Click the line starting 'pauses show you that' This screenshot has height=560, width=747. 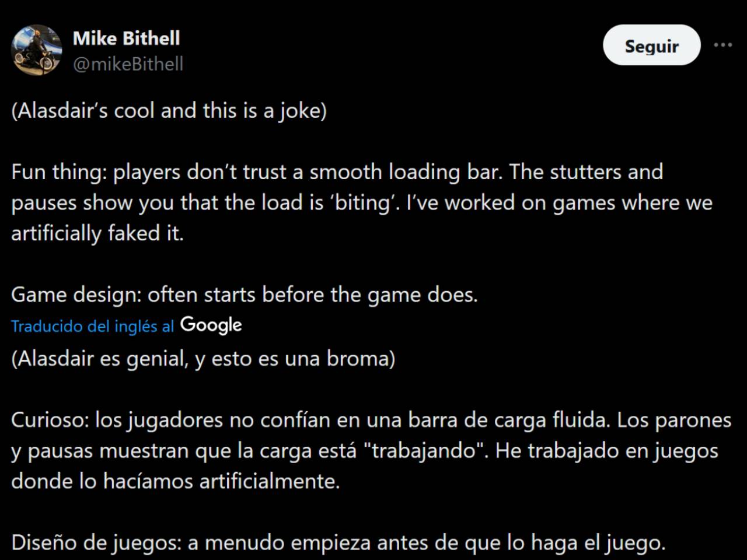coord(362,202)
